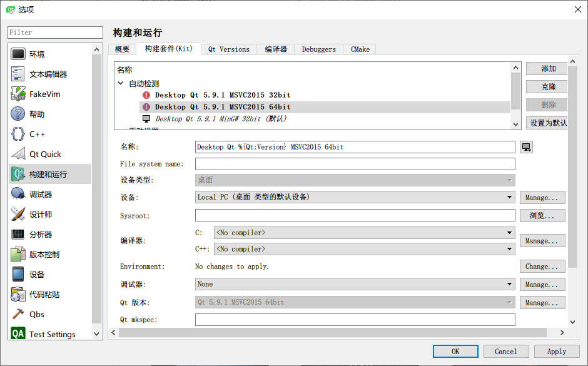Select the 构建和运行 Qt icon
The image size is (588, 366).
click(x=18, y=174)
